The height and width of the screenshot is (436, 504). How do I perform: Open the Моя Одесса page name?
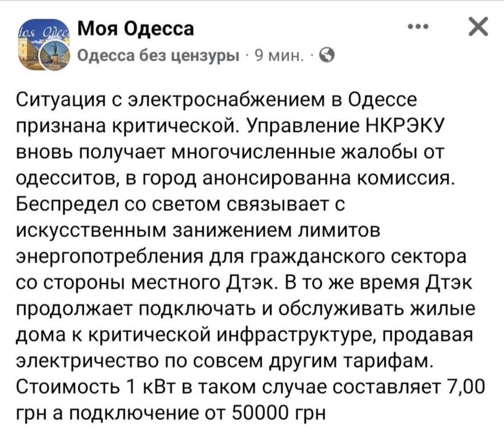(136, 28)
